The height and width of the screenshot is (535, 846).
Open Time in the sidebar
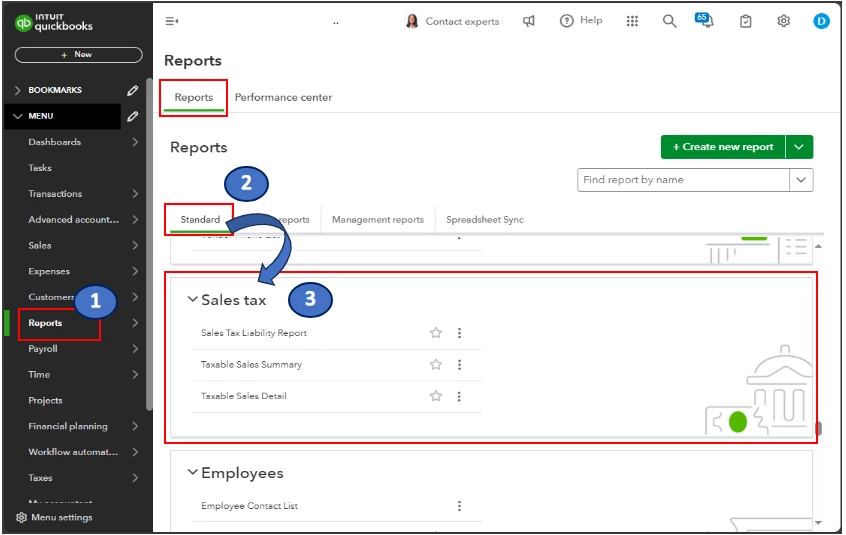[39, 375]
